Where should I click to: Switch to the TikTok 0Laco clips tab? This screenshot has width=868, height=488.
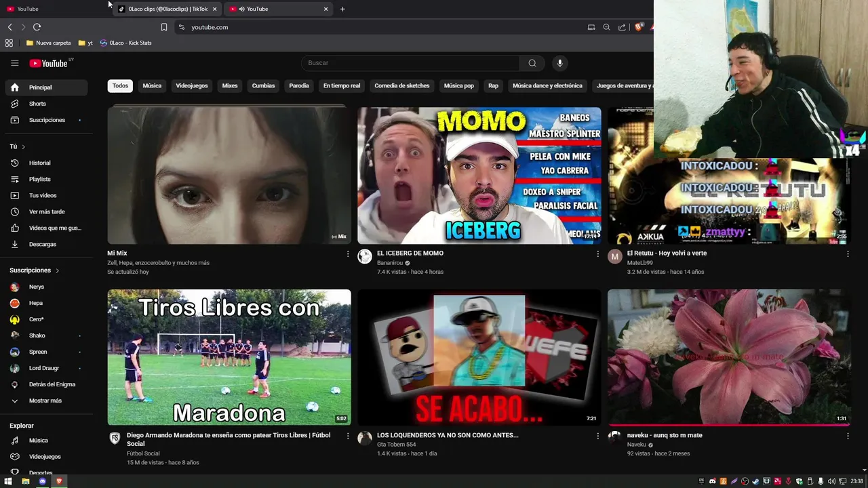[x=167, y=9]
